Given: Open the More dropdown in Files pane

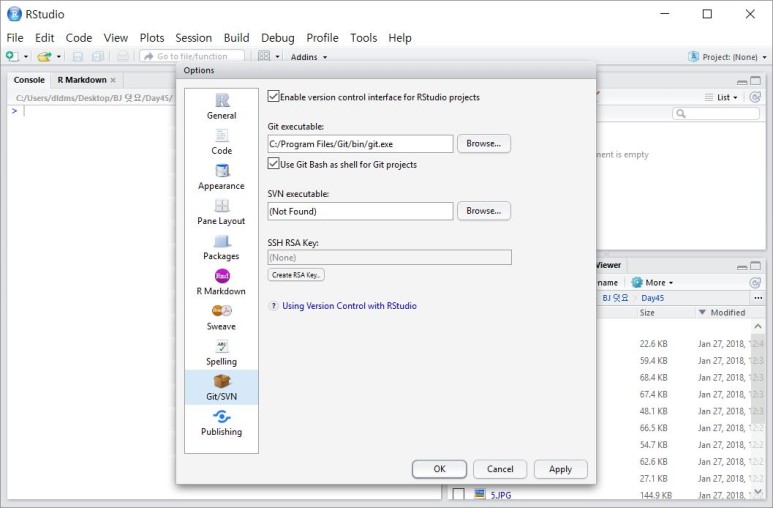Looking at the screenshot, I should (652, 283).
